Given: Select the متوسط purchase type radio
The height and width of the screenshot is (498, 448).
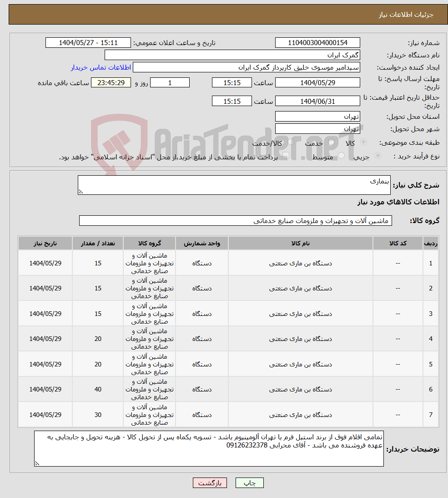Looking at the screenshot, I should pyautogui.click(x=342, y=156).
